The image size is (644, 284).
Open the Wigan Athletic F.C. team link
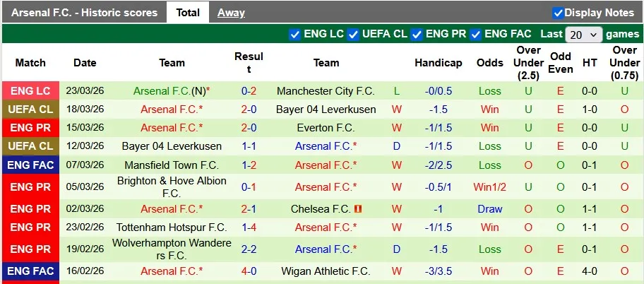(326, 271)
